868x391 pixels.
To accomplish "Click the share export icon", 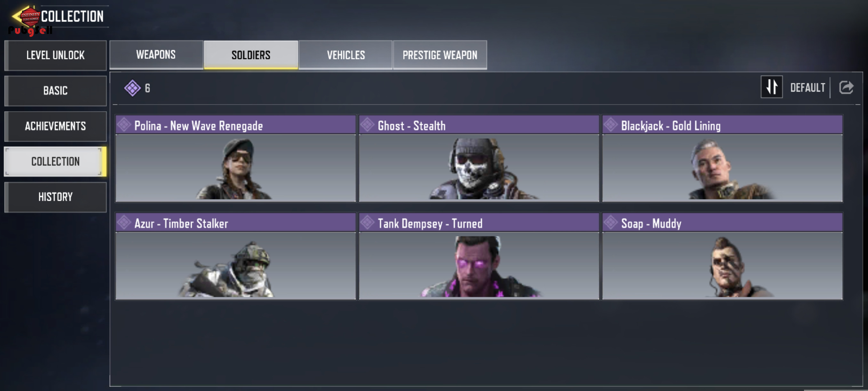I will pos(846,87).
